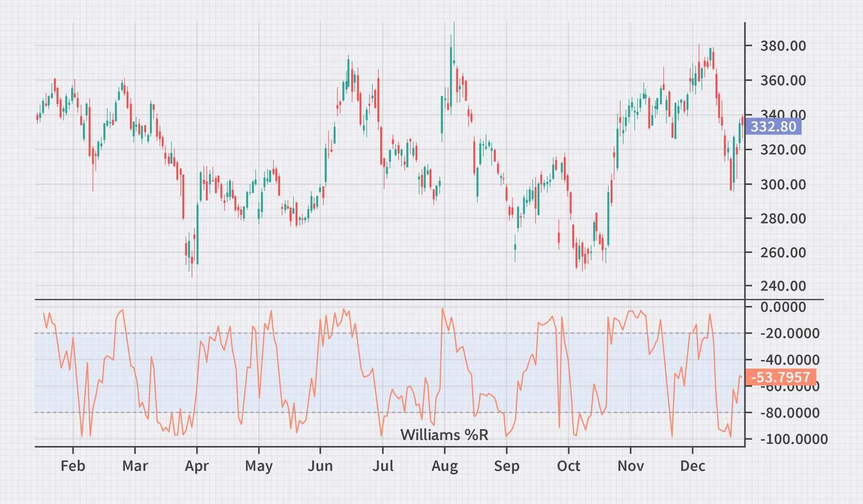Click the Nov month marker
The width and height of the screenshot is (863, 504).
coord(631,466)
